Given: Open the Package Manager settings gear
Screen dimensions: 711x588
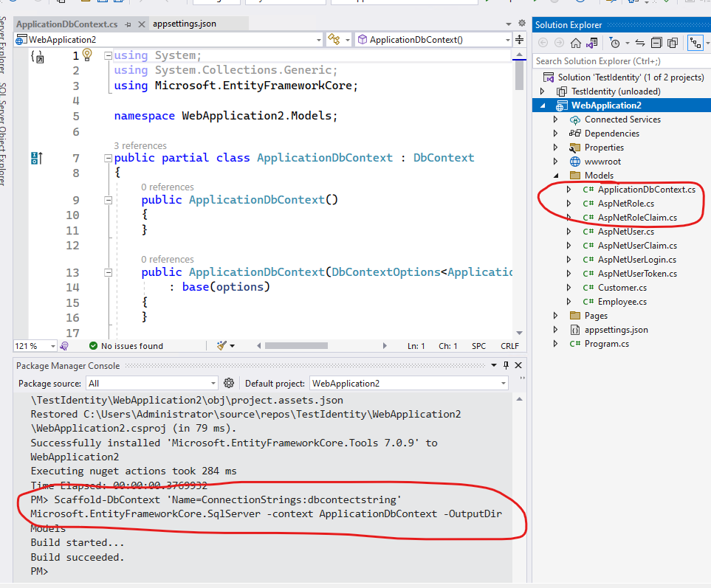Looking at the screenshot, I should [229, 383].
